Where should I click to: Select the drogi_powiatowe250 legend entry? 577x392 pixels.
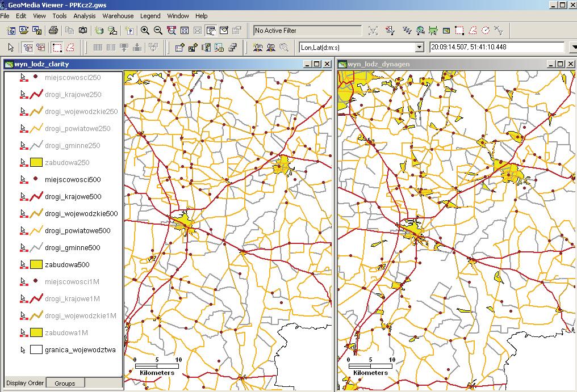(78, 128)
